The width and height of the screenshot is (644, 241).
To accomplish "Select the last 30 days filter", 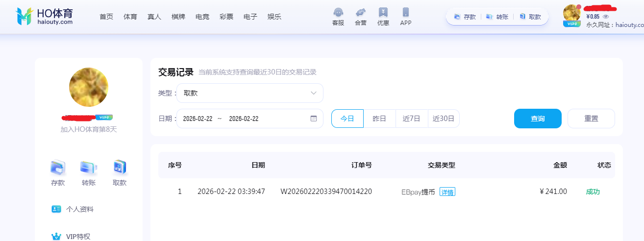I will [444, 119].
